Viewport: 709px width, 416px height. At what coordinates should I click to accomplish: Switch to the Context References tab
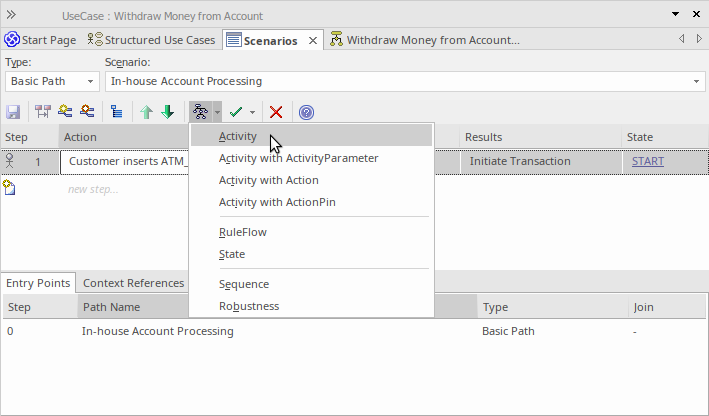[133, 283]
